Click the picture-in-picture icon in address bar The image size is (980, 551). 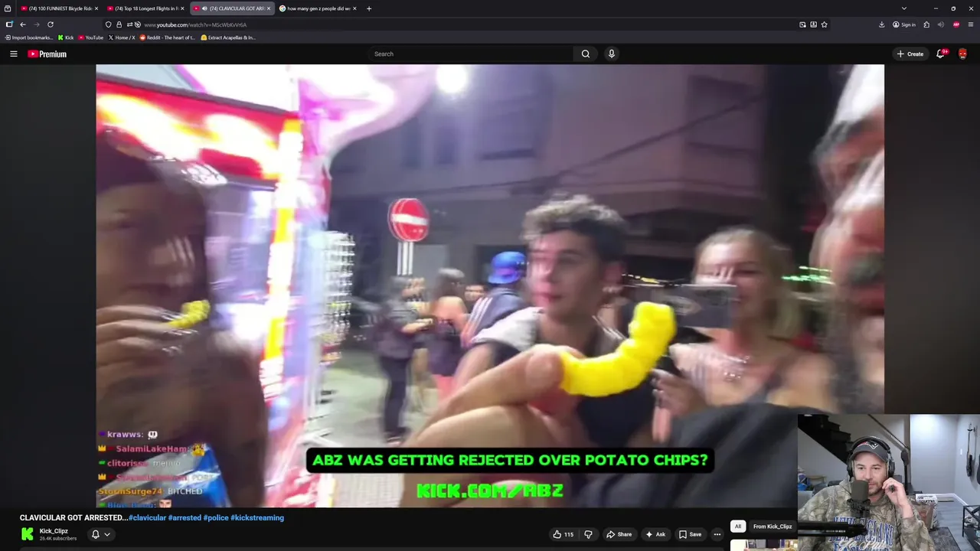coord(802,24)
